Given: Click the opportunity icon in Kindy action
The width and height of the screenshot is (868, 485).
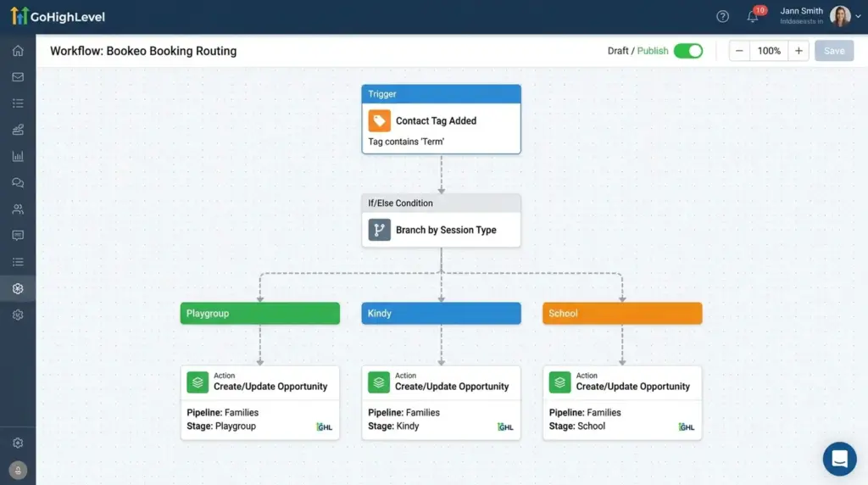Looking at the screenshot, I should click(379, 382).
